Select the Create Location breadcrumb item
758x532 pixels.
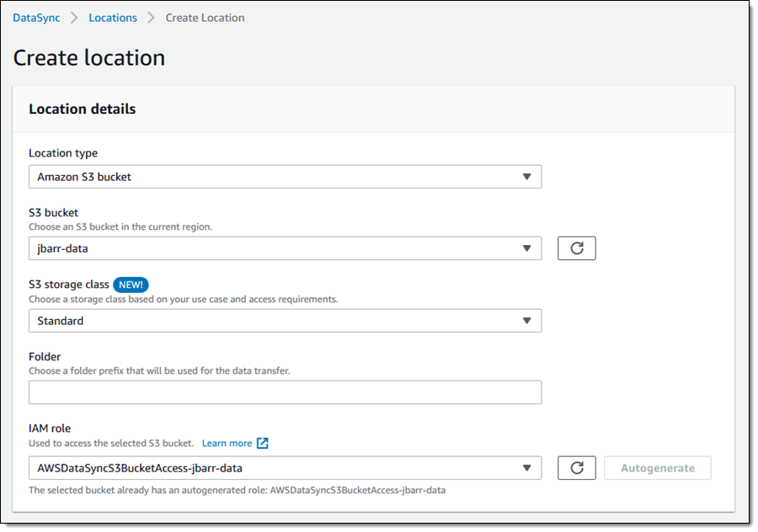[x=205, y=18]
